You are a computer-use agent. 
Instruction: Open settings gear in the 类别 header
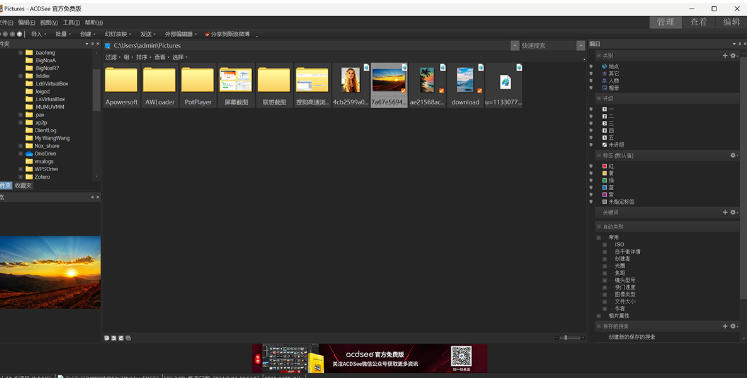point(733,56)
